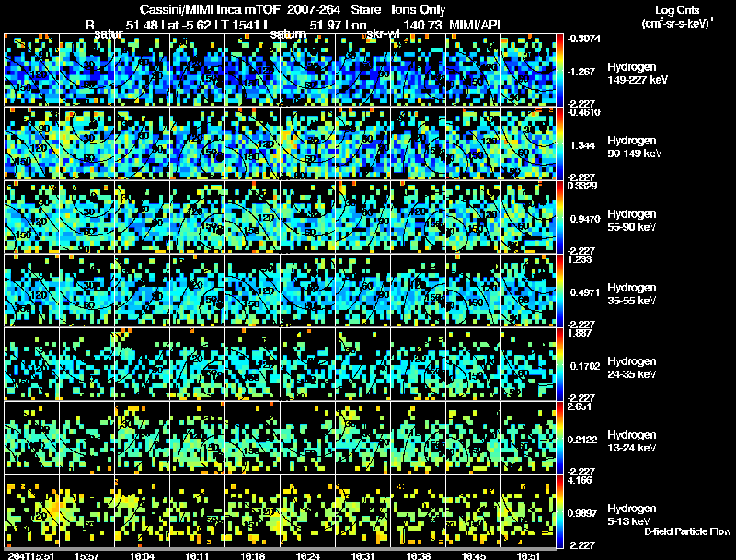Screen dimensions: 736x560
Task: Open the Hydrogen 55-90 keV panel at 16:18
Action: (252, 217)
